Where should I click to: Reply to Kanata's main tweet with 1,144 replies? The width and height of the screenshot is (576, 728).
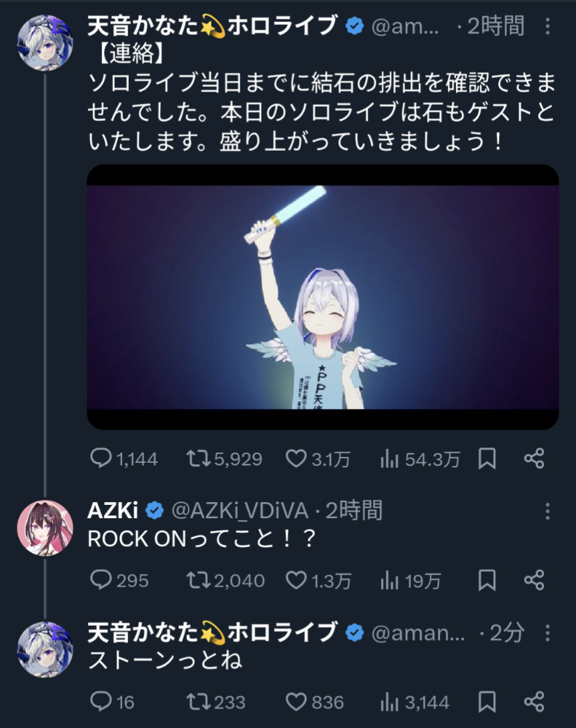[123, 460]
